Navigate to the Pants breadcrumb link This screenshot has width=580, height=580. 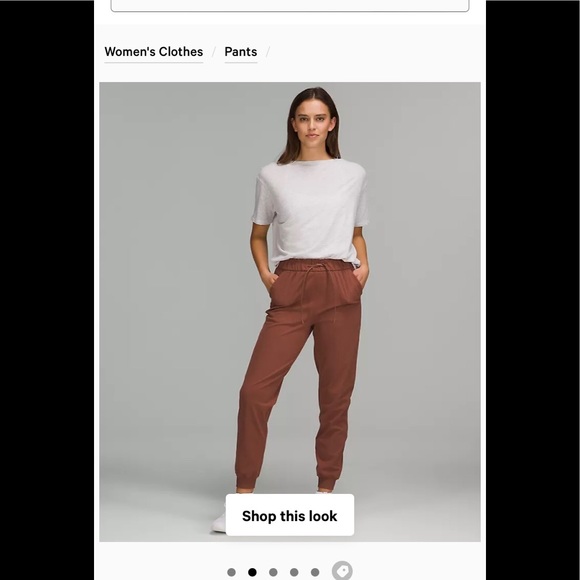point(241,52)
